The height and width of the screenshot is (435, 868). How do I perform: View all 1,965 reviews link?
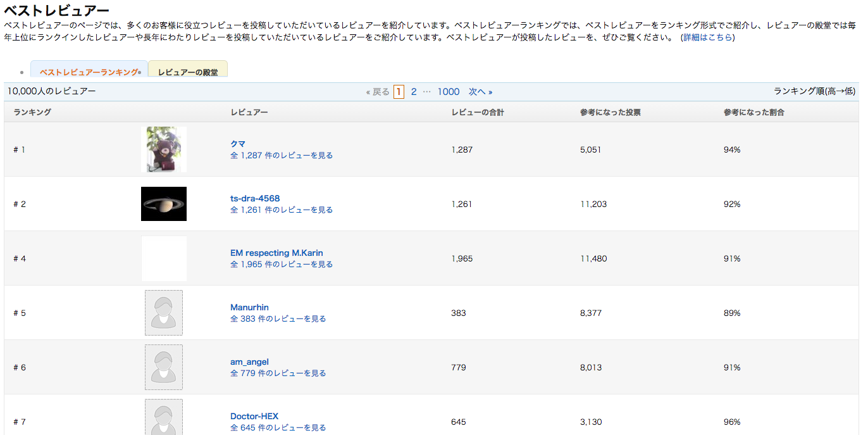point(282,264)
